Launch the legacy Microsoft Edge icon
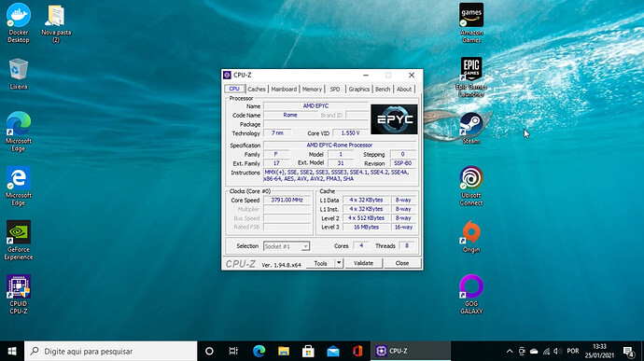The width and height of the screenshot is (644, 361). click(x=19, y=186)
